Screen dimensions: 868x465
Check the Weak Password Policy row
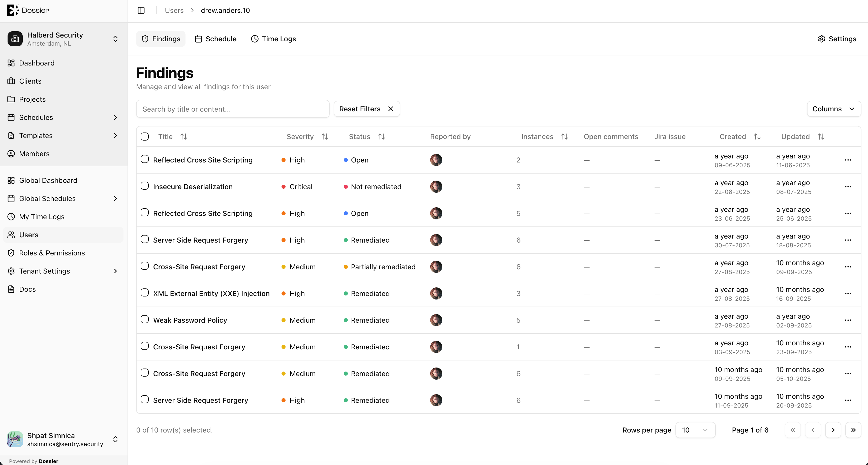point(145,319)
